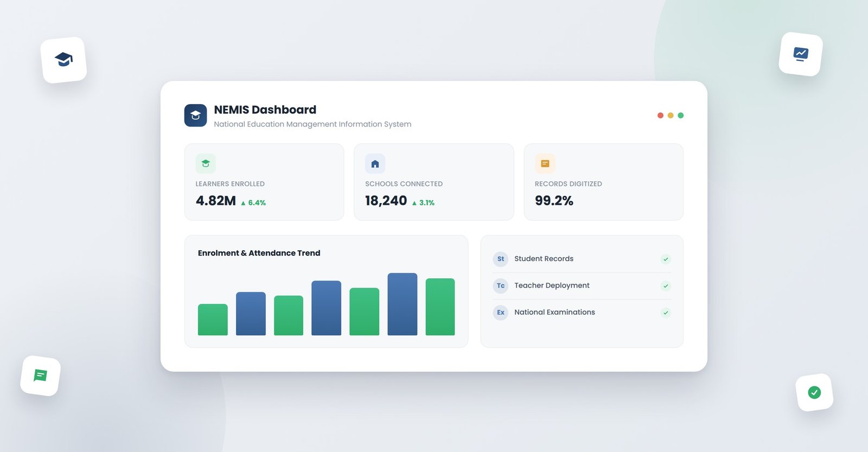
Task: Click the Learners Enrolled green cap icon
Action: point(206,163)
